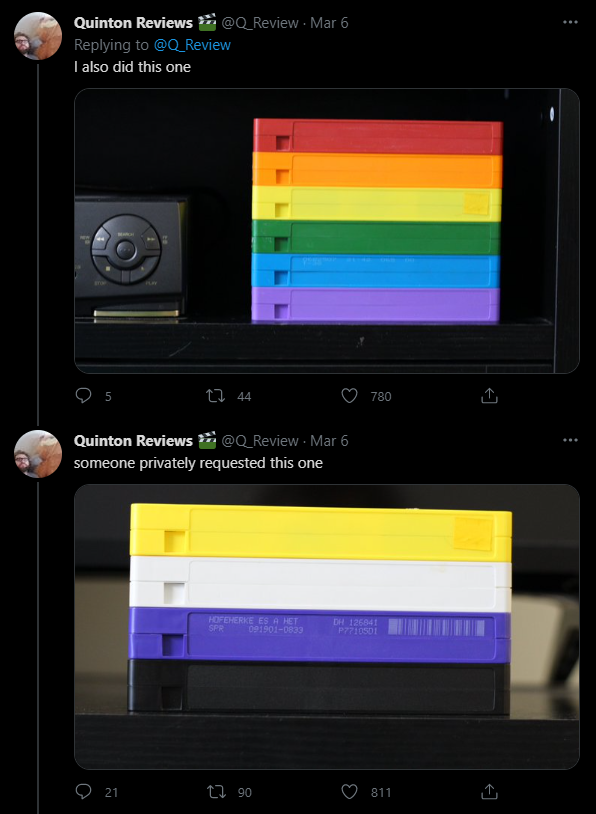Open the @Q_Review reply mention link
Screen dimensions: 596x814
(192, 45)
